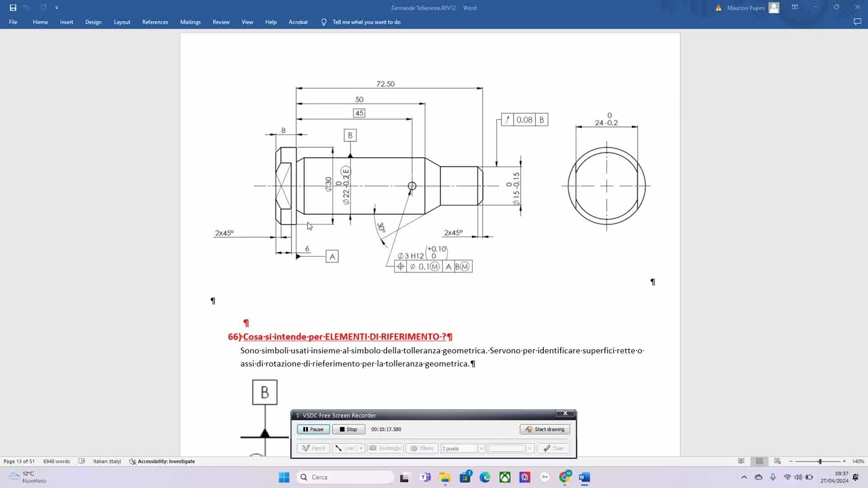
Task: Click the Tell me what you want search box
Action: coord(367,22)
